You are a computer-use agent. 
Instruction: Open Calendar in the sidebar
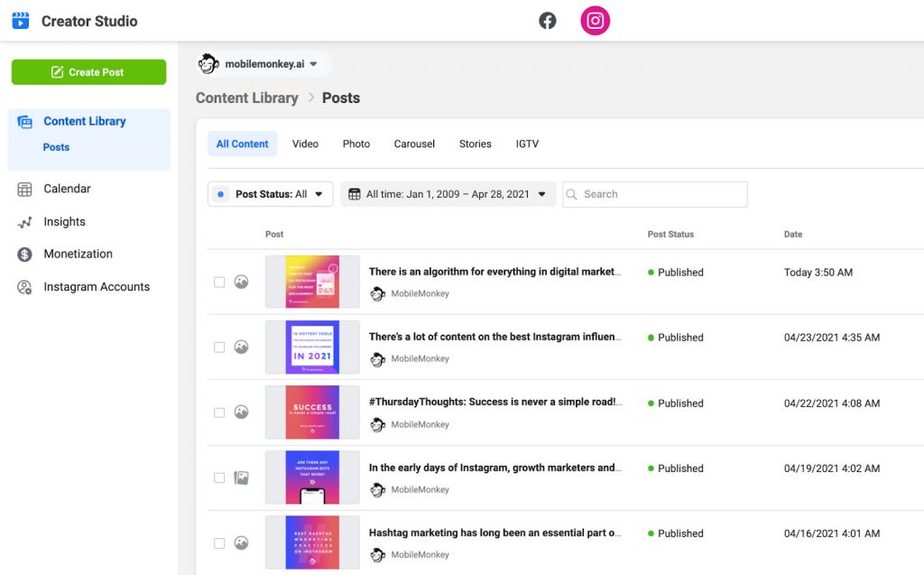[67, 189]
